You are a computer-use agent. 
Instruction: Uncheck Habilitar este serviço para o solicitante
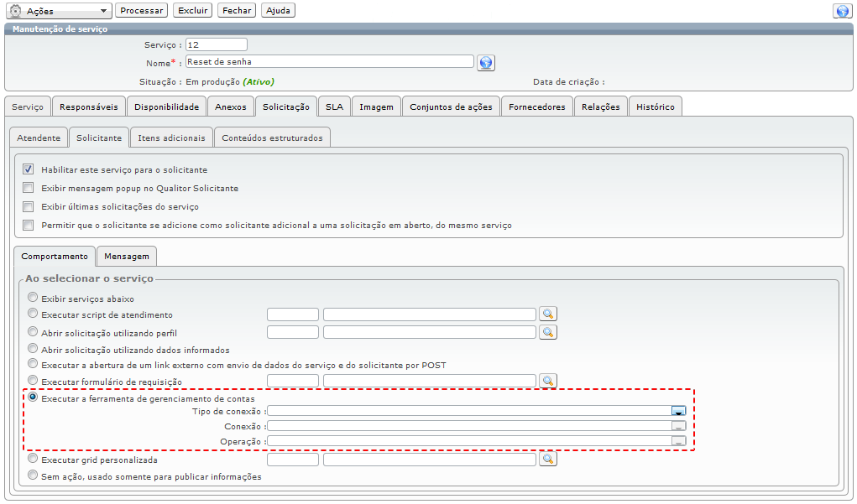(x=29, y=169)
